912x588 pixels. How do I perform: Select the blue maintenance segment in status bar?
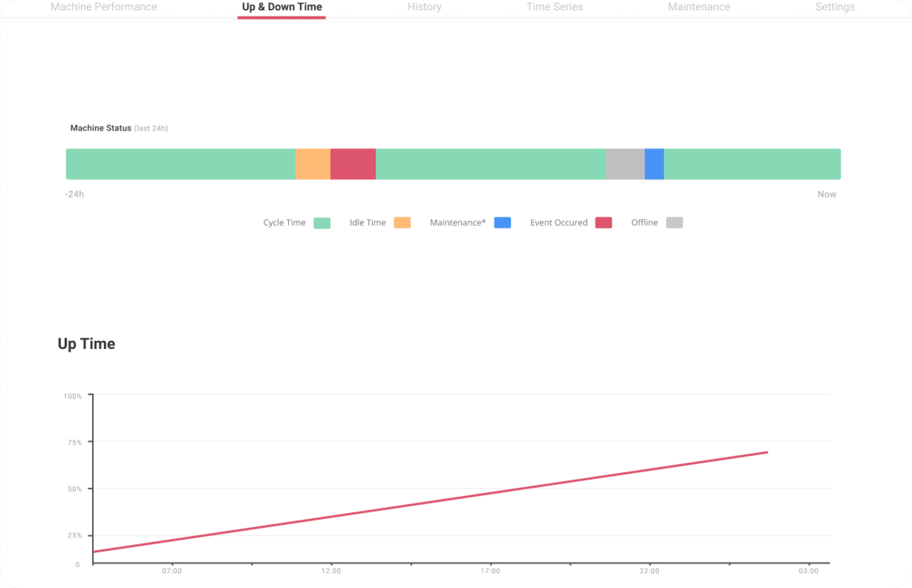point(654,164)
